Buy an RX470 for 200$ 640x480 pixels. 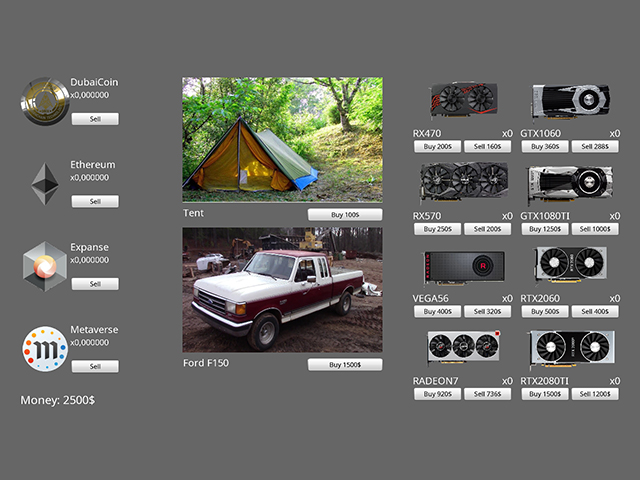[437, 146]
